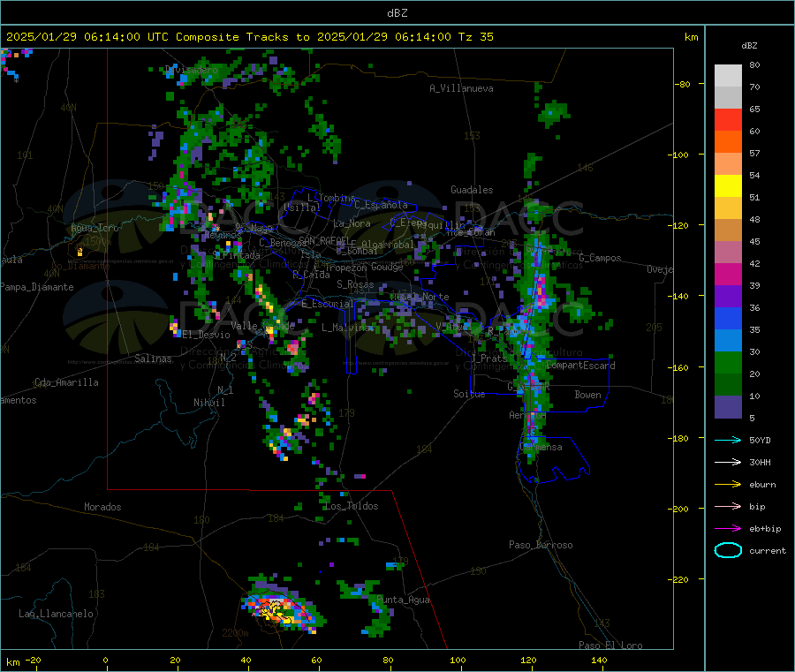Click the magenta eb+bip arrow icon
This screenshot has width=795, height=672.
[x=728, y=529]
